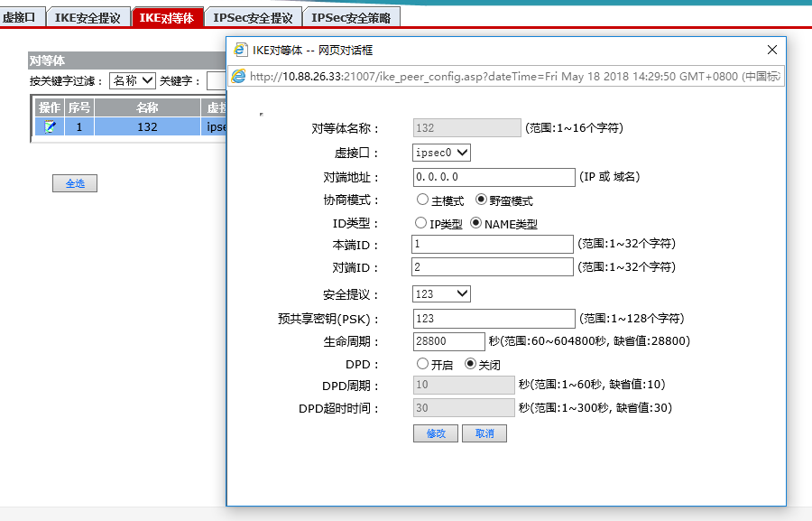
Task: Click the 修改 button
Action: [436, 433]
